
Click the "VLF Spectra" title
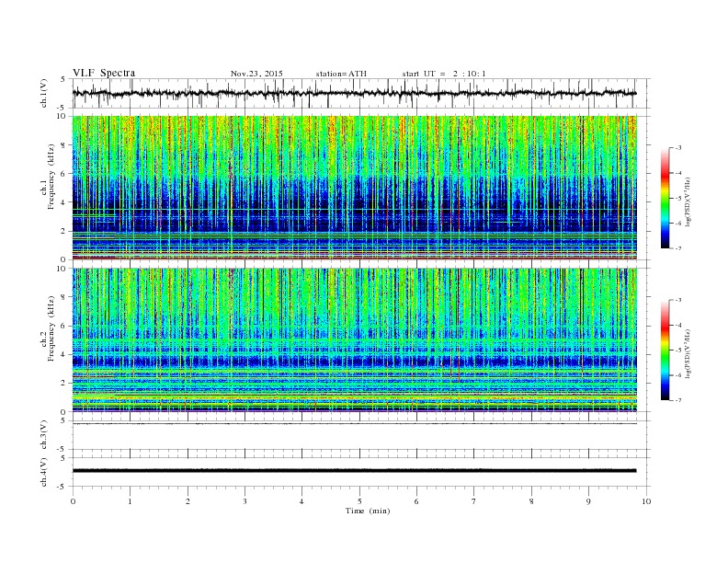(x=104, y=73)
